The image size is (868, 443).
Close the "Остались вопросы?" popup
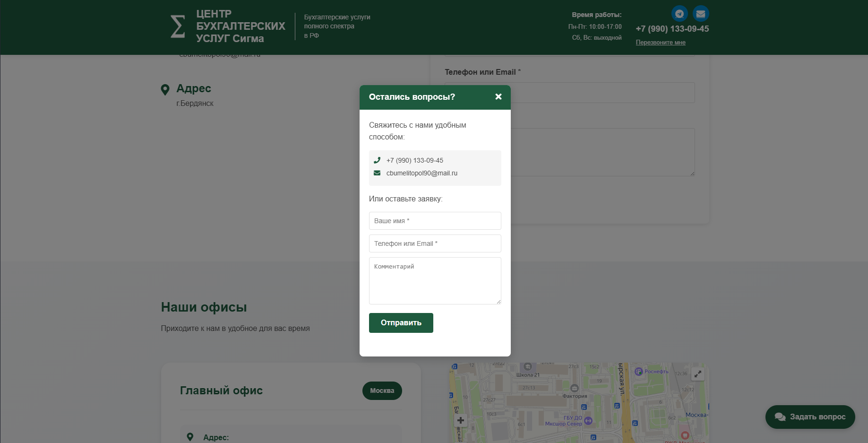(x=498, y=96)
